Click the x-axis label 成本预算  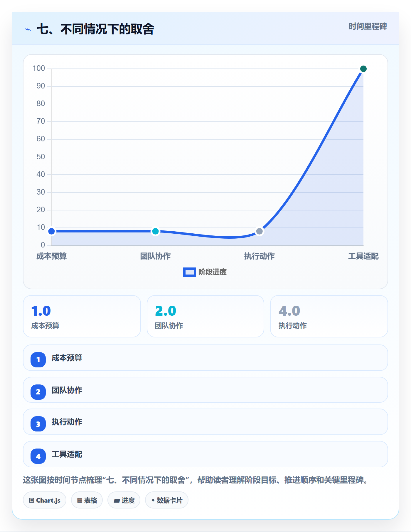[x=52, y=256]
